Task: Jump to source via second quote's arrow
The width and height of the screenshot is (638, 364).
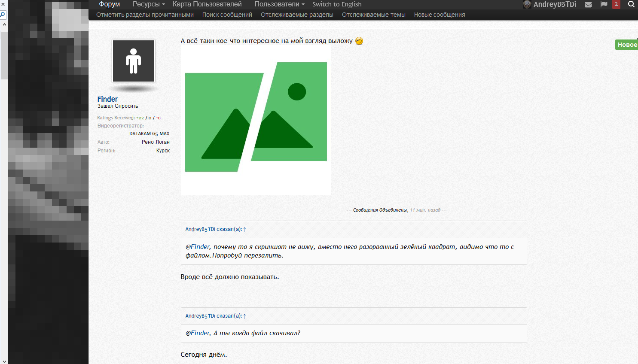Action: click(245, 316)
